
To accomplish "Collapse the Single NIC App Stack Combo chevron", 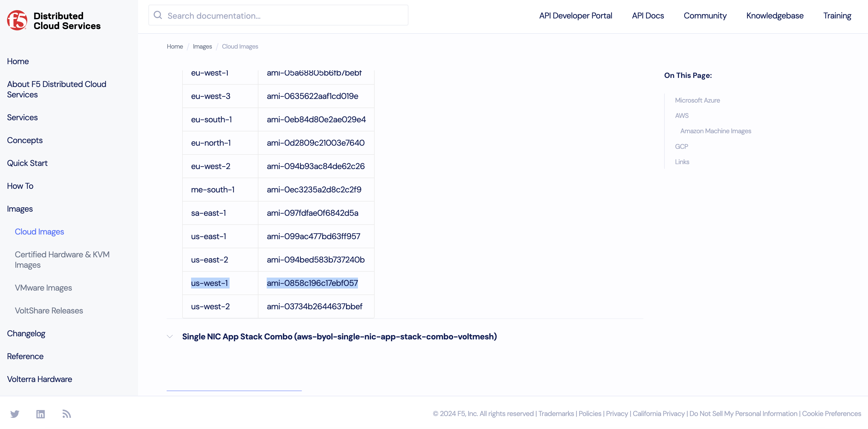I will click(x=170, y=336).
